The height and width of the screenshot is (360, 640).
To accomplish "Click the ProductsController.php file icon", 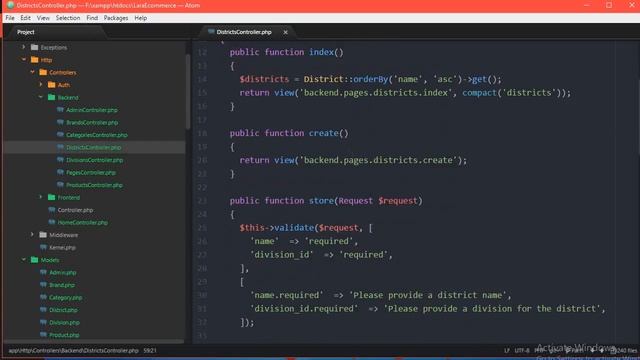I will click(60, 184).
